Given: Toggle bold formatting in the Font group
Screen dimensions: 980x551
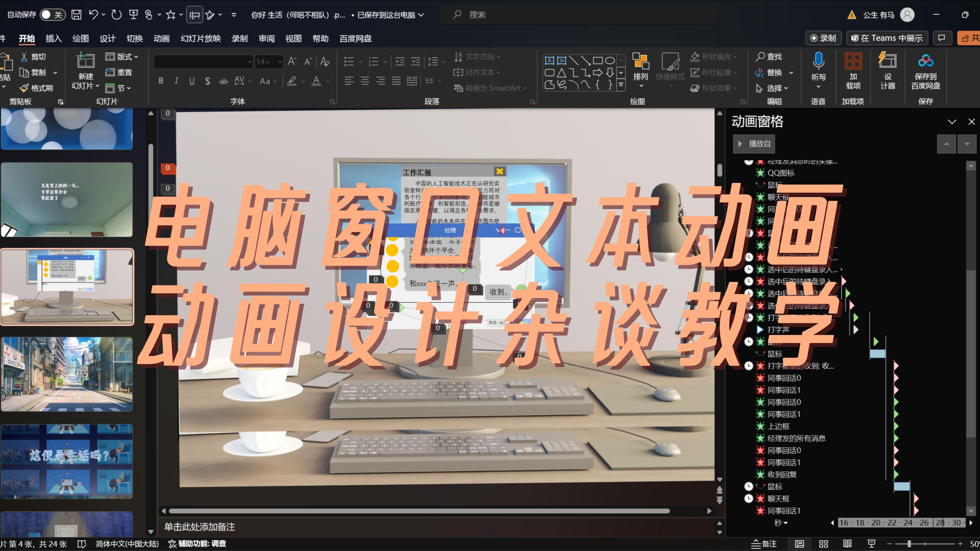Looking at the screenshot, I should tap(161, 81).
